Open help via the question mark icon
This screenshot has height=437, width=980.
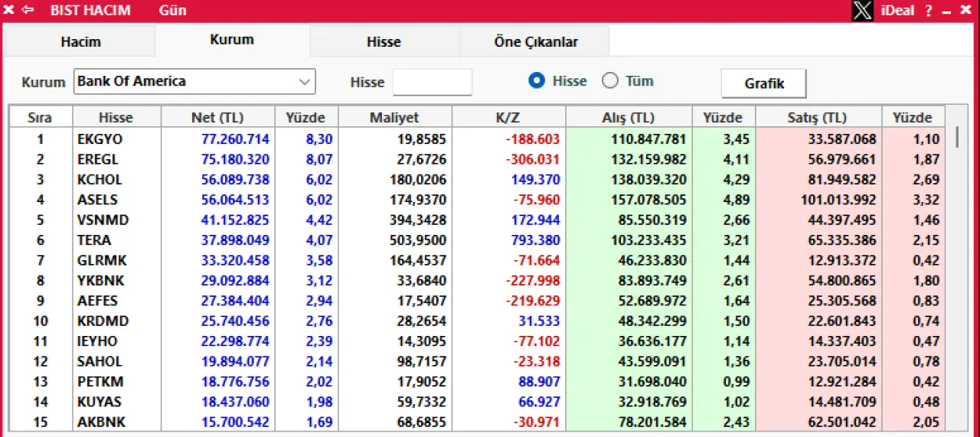(929, 11)
